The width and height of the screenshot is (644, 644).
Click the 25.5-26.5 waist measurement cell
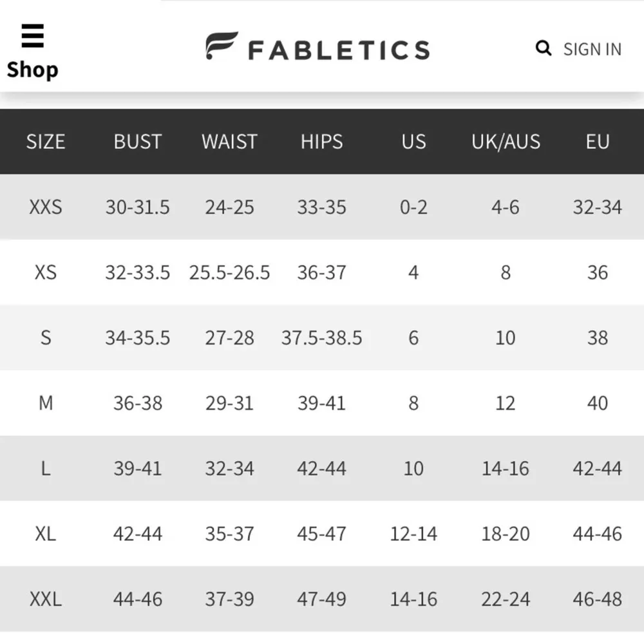click(x=229, y=272)
